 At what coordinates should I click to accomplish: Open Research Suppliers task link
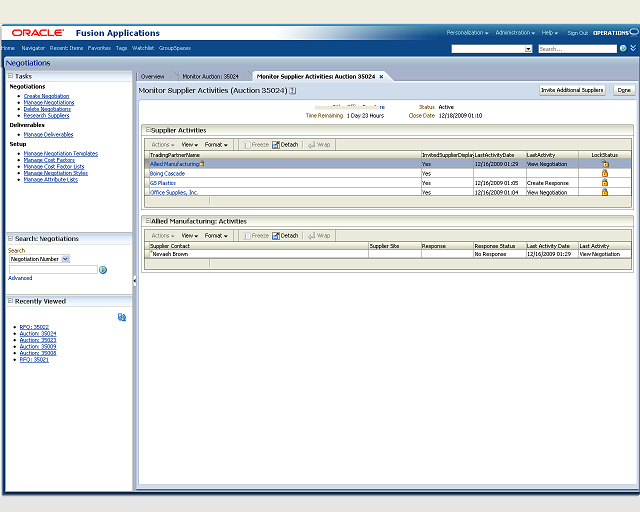click(x=47, y=116)
